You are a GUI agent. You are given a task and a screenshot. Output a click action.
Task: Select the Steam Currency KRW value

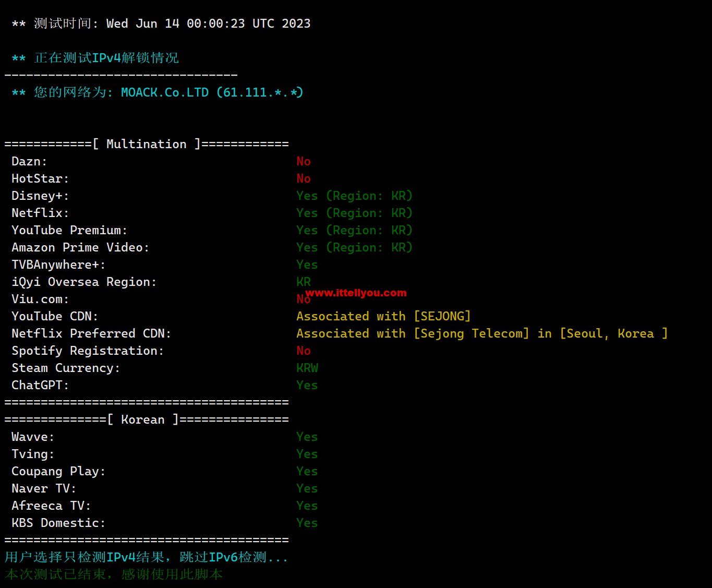pos(307,368)
